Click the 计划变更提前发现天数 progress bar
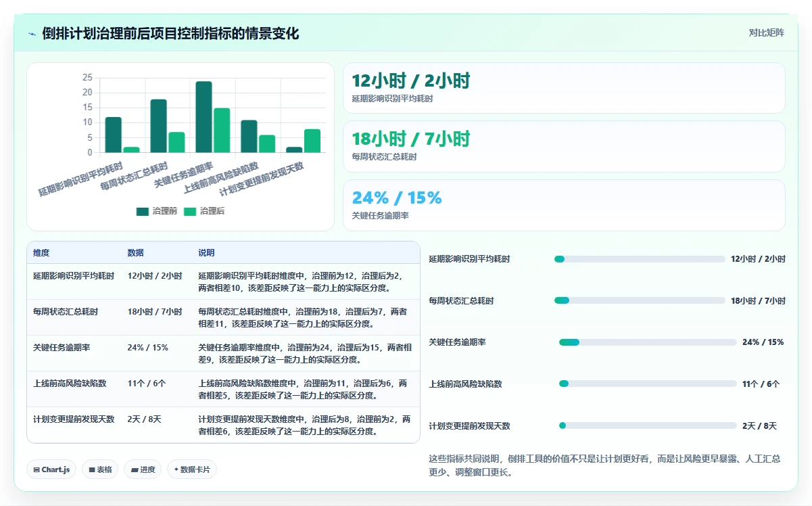This screenshot has height=506, width=812. pyautogui.click(x=648, y=425)
